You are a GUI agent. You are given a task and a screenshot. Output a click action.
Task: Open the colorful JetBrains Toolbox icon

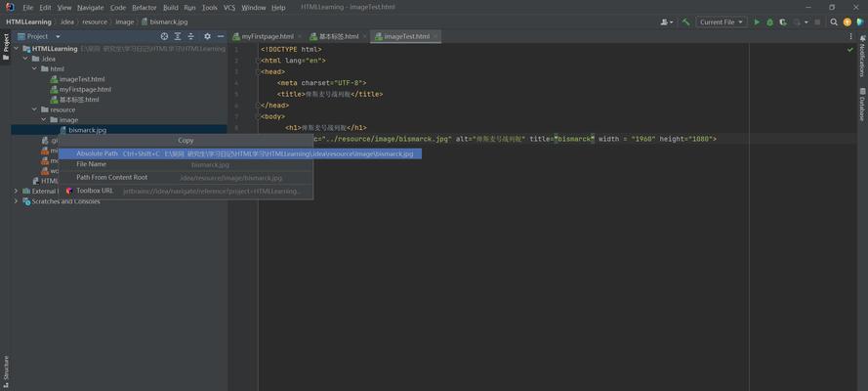[x=859, y=22]
